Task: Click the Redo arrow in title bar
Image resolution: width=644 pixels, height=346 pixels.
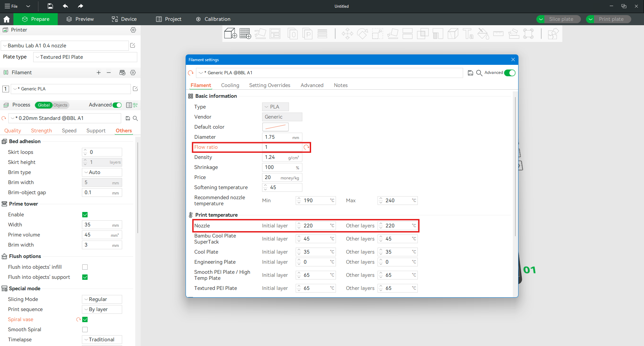Action: [81, 6]
